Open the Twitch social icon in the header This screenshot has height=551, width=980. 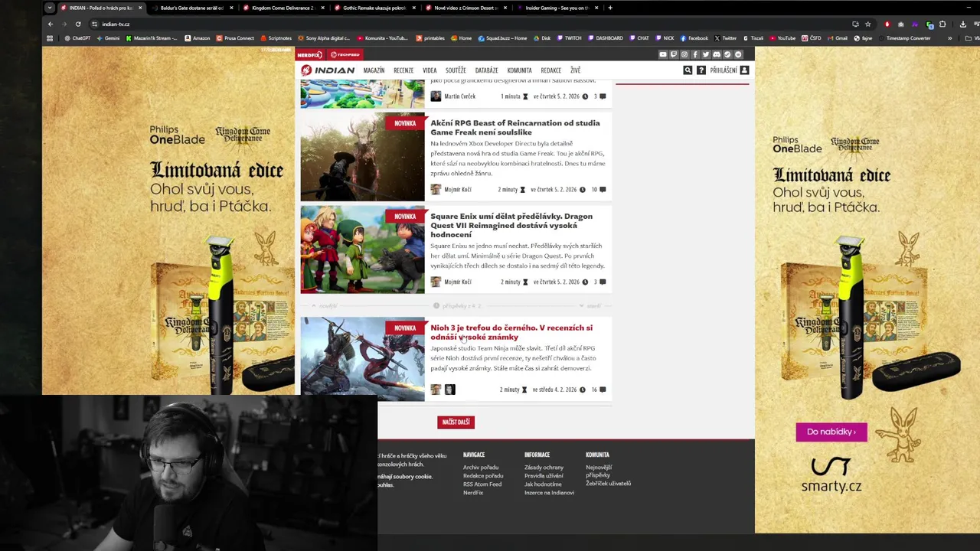pyautogui.click(x=674, y=54)
